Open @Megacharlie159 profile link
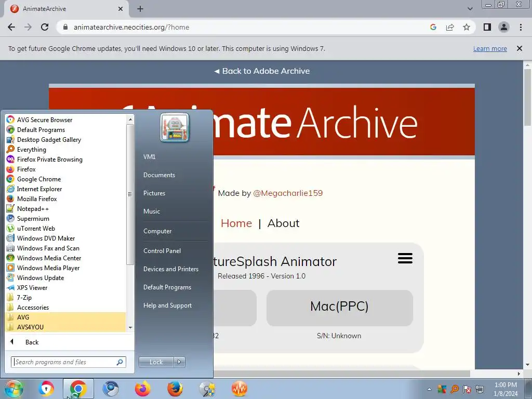 click(288, 193)
